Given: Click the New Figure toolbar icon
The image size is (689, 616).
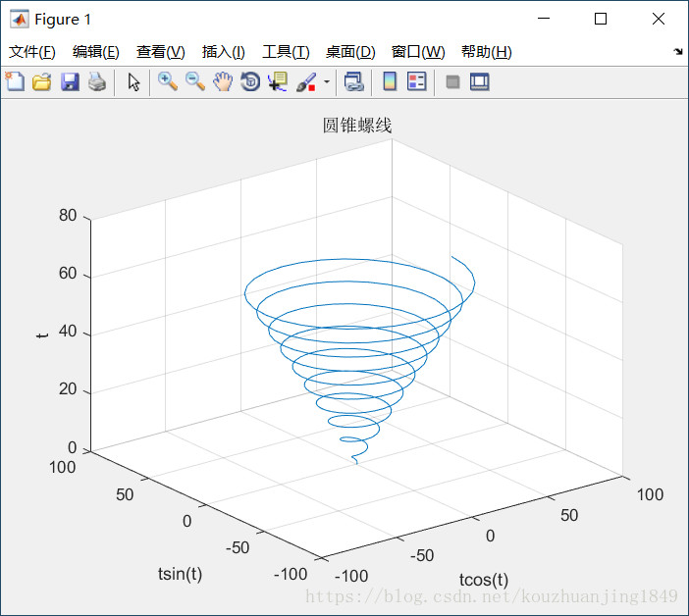Looking at the screenshot, I should (15, 81).
